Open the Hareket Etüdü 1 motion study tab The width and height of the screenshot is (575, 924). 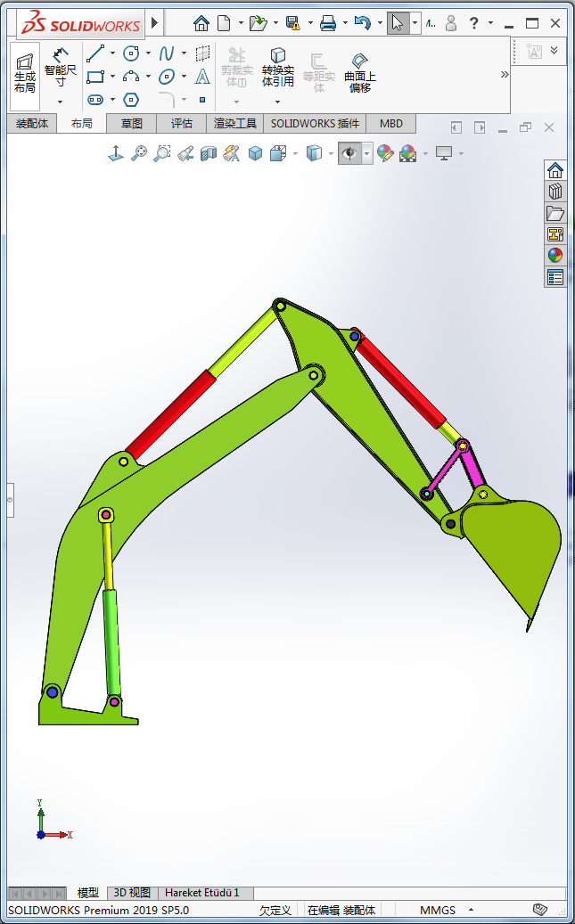coord(201,892)
